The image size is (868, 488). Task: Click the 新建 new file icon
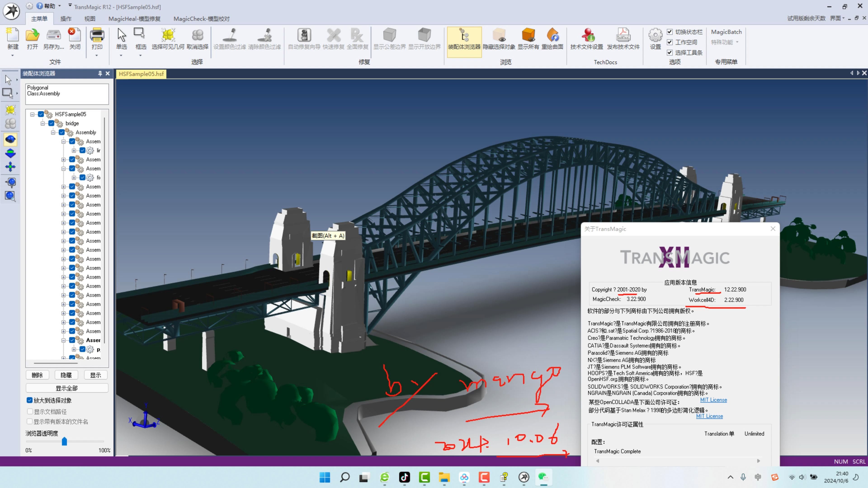(x=13, y=35)
